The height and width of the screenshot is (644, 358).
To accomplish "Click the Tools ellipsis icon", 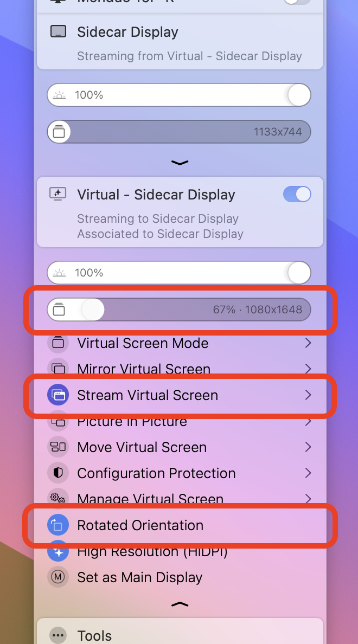I will click(x=58, y=635).
